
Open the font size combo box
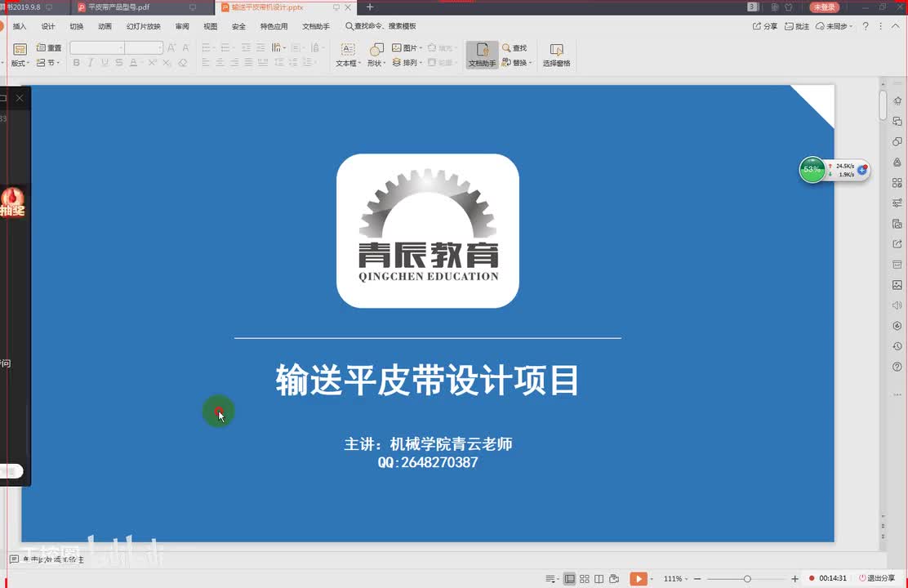point(144,47)
